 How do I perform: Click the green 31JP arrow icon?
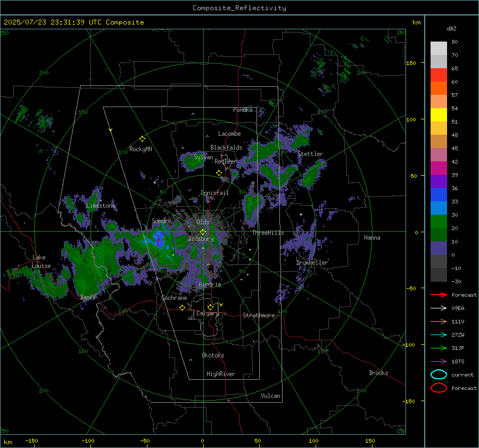click(x=439, y=348)
